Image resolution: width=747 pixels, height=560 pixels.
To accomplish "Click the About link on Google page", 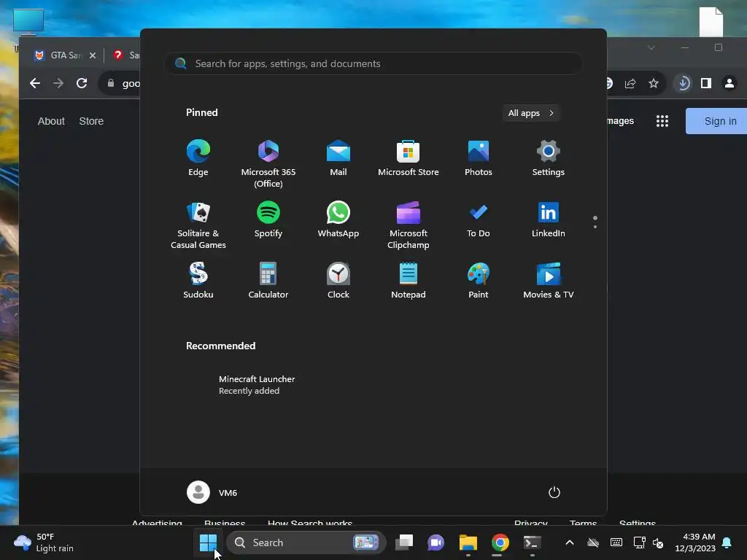I will [51, 121].
